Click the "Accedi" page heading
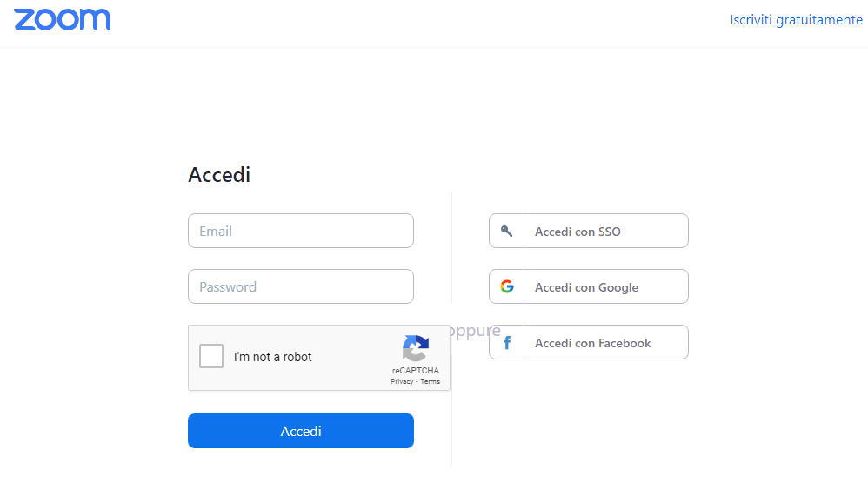Image resolution: width=868 pixels, height=477 pixels. click(x=219, y=175)
